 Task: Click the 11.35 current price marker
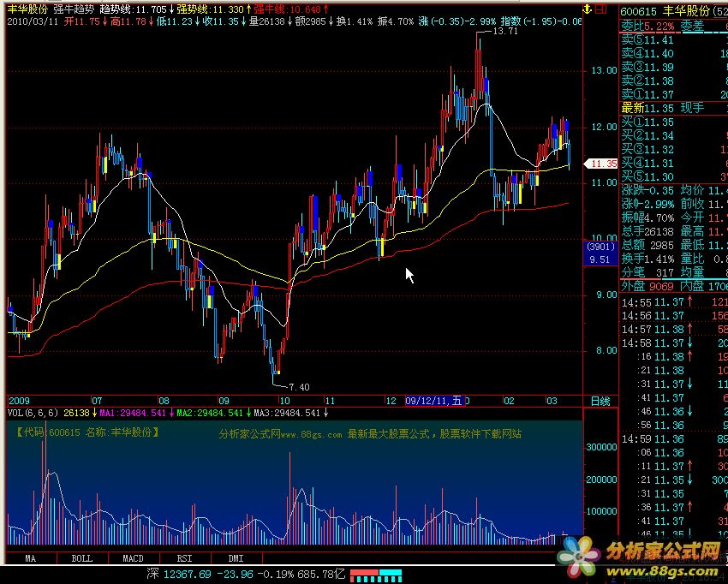(x=600, y=163)
